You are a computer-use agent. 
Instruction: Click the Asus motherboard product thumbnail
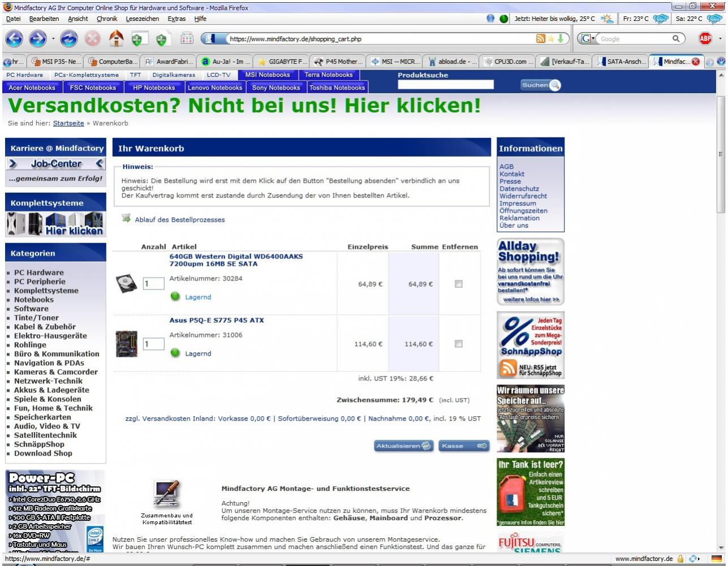point(126,344)
